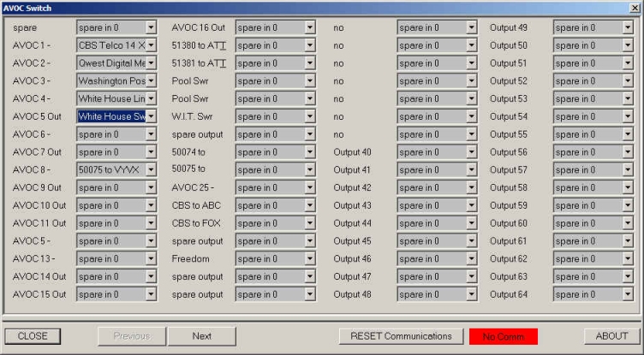Click the 'Output 63' label

[509, 276]
